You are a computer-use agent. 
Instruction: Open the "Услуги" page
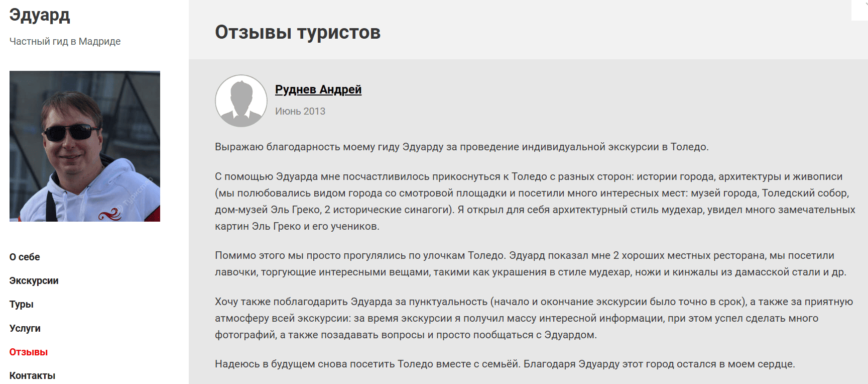tap(25, 328)
